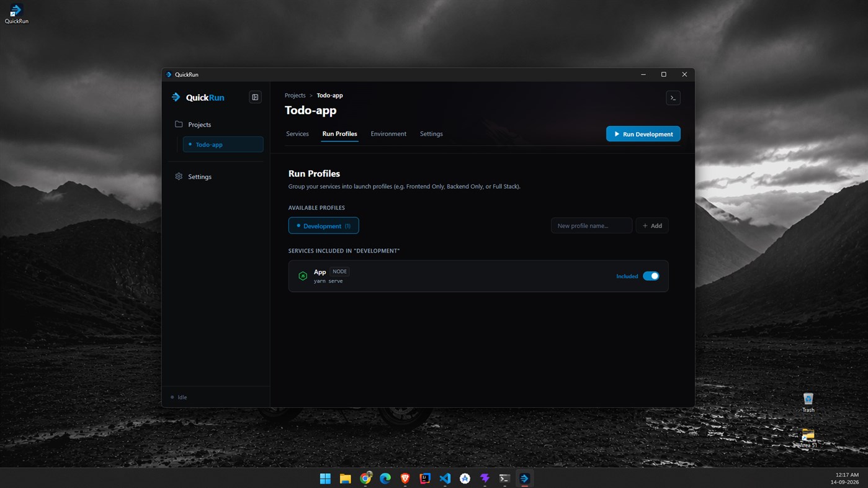Open the terminal panel icon
This screenshot has height=488, width=868.
[673, 98]
